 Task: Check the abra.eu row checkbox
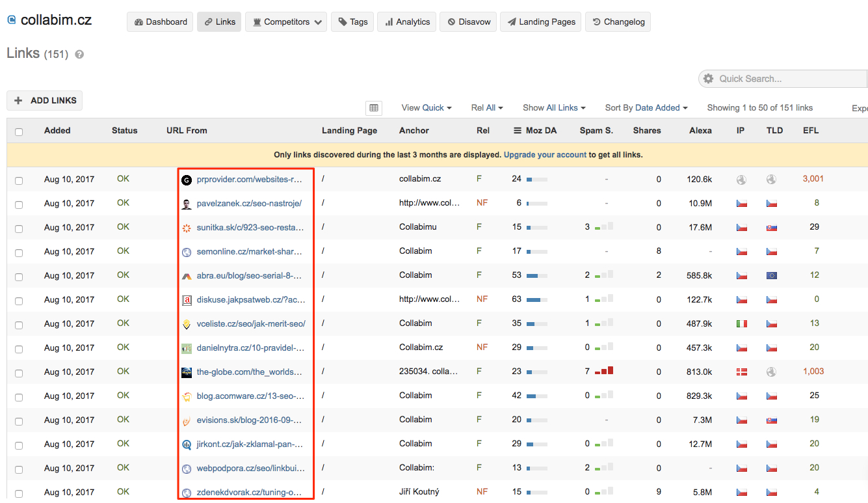[19, 277]
